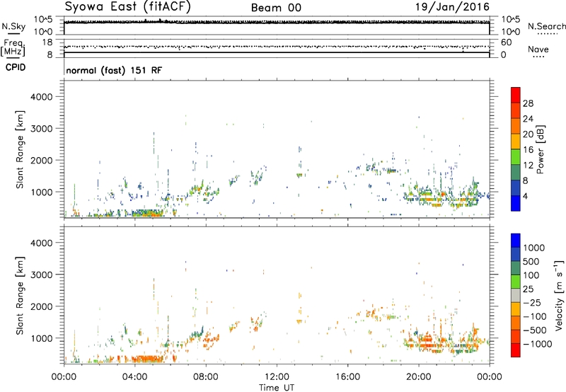Click the 20:00 time tick label
The image size is (566, 392).
click(x=419, y=377)
